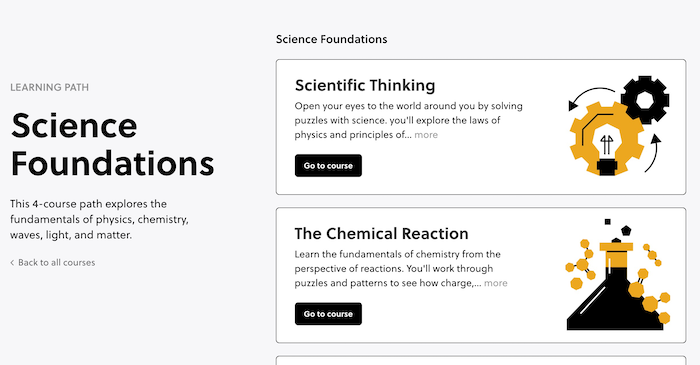Open The Chemical Reaction Go to course button

point(328,314)
